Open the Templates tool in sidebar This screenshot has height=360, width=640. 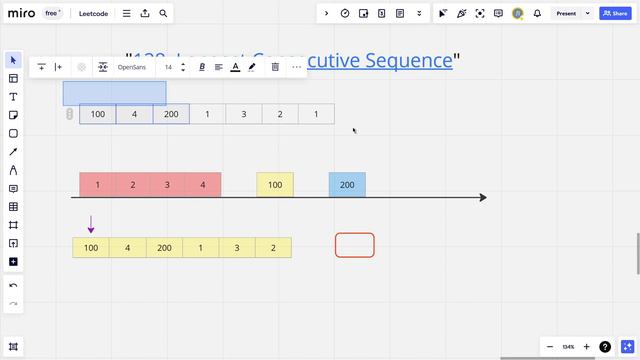click(13, 78)
